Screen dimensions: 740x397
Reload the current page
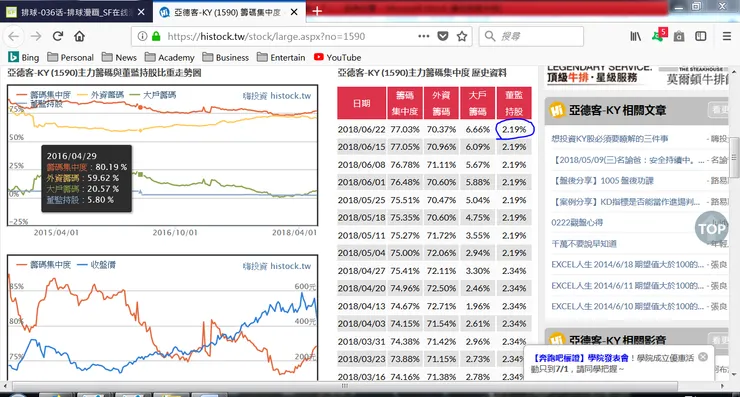[x=58, y=36]
